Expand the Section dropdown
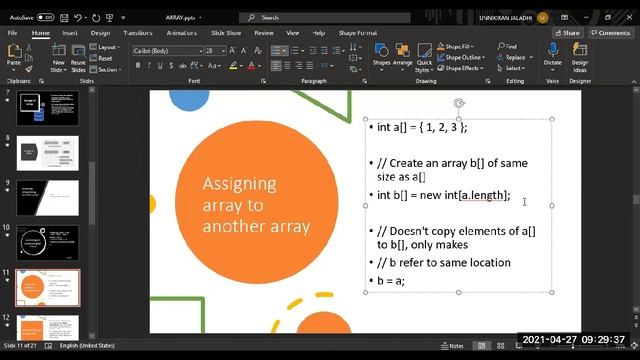The image size is (640, 360). click(105, 69)
